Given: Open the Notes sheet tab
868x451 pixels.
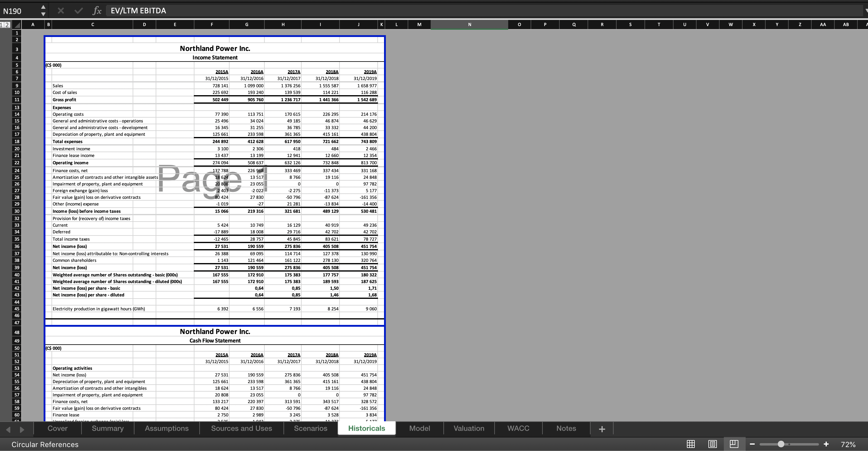Looking at the screenshot, I should coord(566,428).
